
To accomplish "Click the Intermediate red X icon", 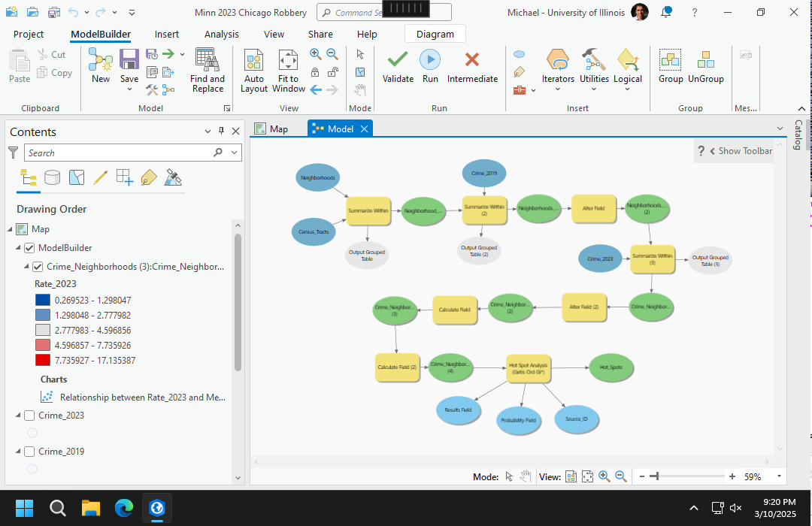I will 472,60.
